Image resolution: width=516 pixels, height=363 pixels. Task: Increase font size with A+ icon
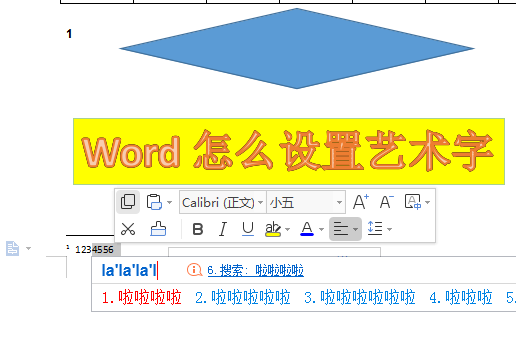(361, 202)
